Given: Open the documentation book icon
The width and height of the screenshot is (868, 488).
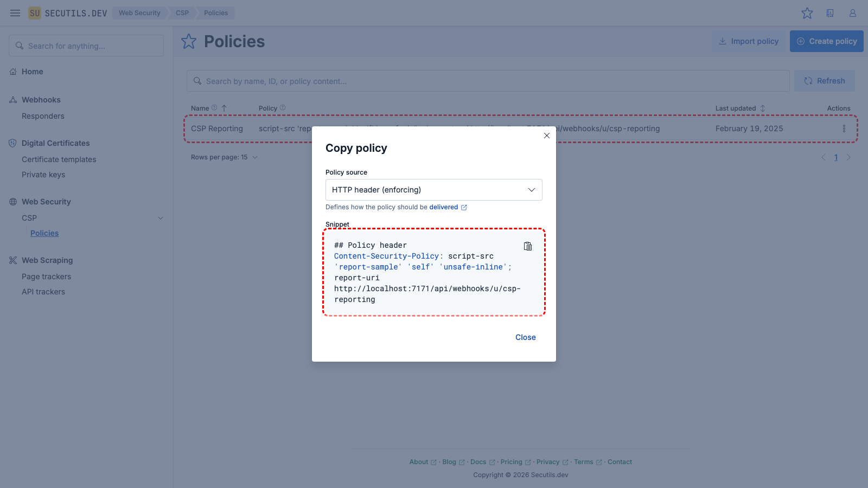Looking at the screenshot, I should click(x=830, y=13).
